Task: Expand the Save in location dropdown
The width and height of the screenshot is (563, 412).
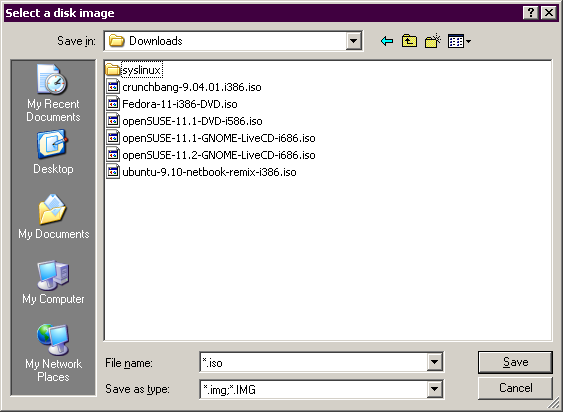Action: pyautogui.click(x=353, y=41)
